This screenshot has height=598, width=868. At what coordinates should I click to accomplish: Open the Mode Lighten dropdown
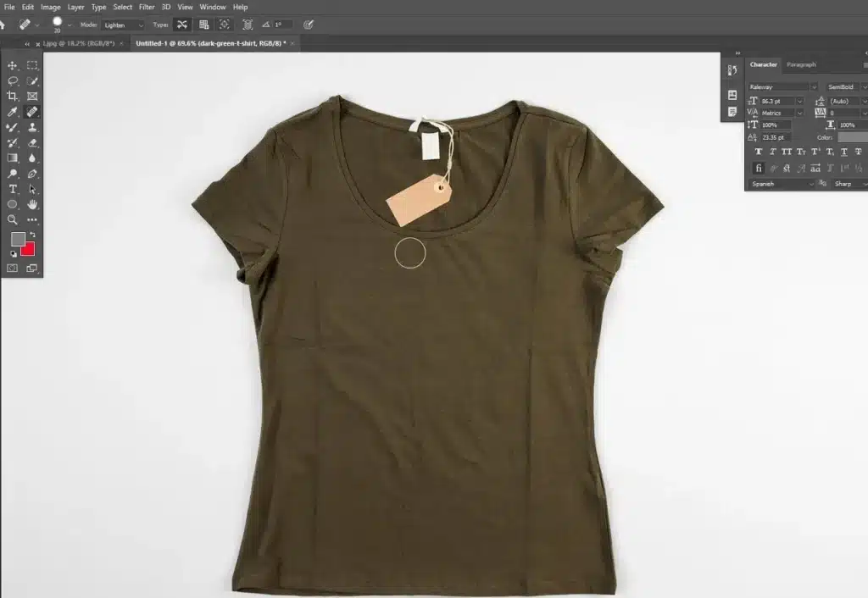123,25
